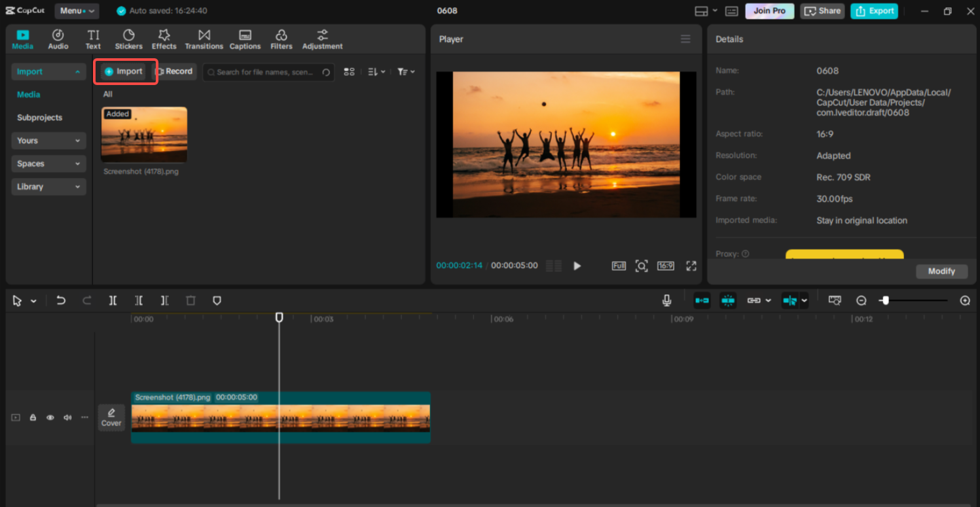
Task: Zoom out on the timeline
Action: point(861,300)
